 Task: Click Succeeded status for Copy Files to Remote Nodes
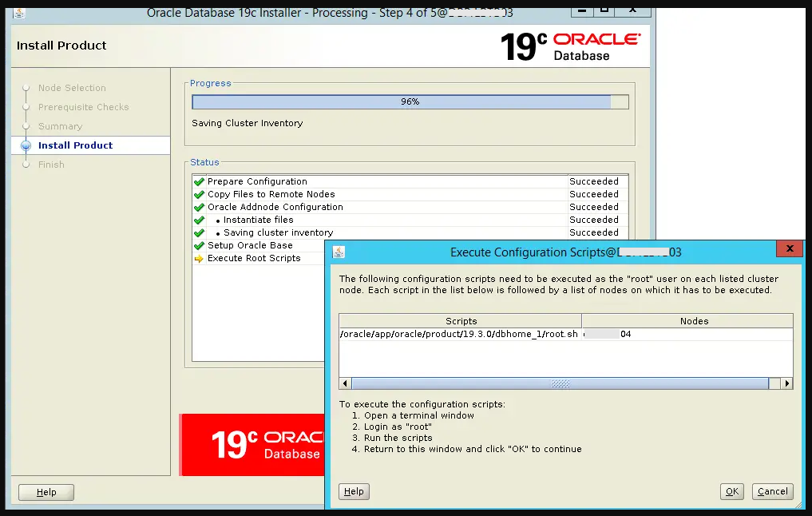coord(593,194)
